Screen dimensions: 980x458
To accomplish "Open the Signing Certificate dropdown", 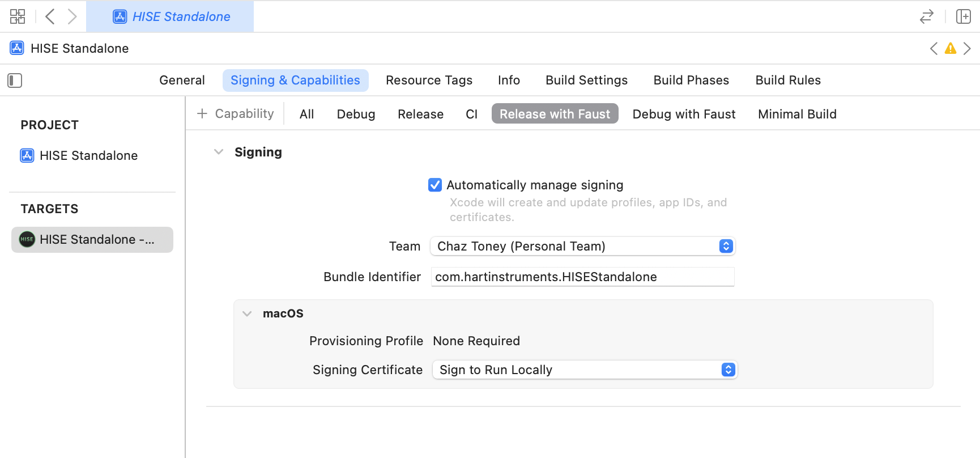I will click(x=585, y=370).
